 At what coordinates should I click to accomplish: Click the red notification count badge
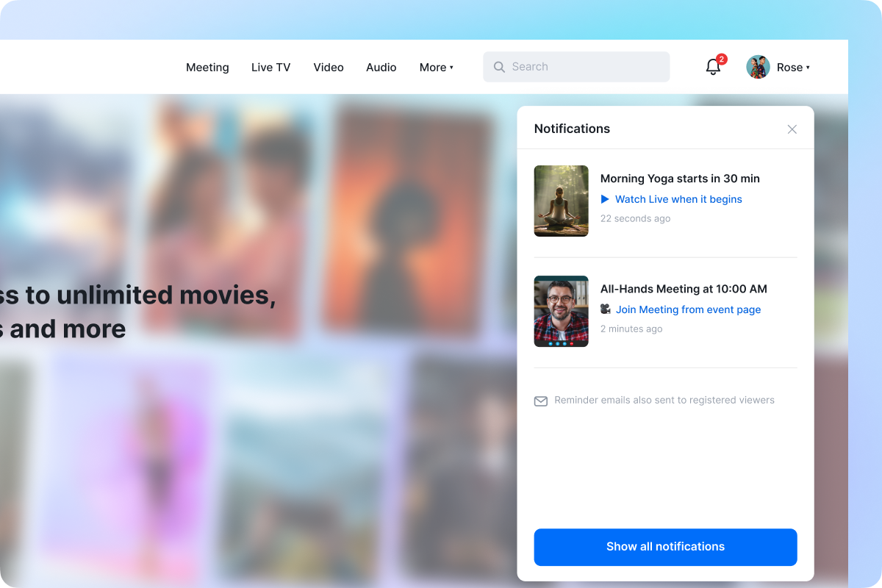[722, 59]
